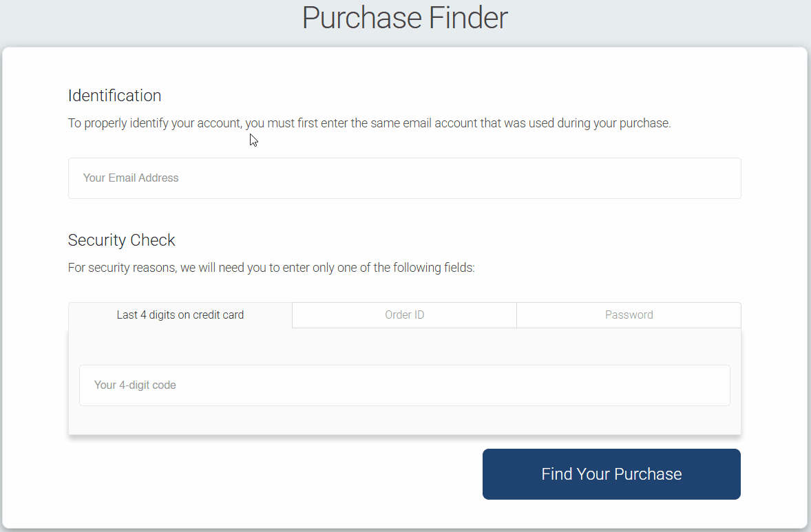Activate the Order ID security option
Viewport: 811px width, 532px height.
pyautogui.click(x=404, y=315)
